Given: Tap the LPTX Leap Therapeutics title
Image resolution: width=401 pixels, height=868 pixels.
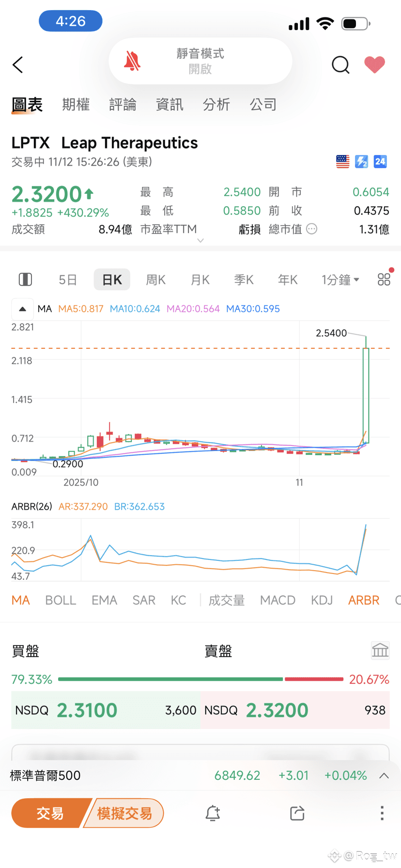Looking at the screenshot, I should [105, 143].
